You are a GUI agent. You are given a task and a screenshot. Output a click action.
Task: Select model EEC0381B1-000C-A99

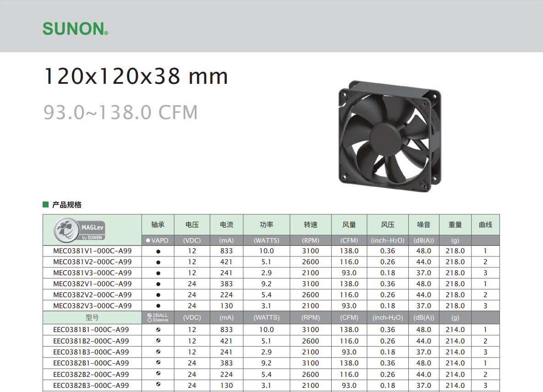(x=91, y=330)
